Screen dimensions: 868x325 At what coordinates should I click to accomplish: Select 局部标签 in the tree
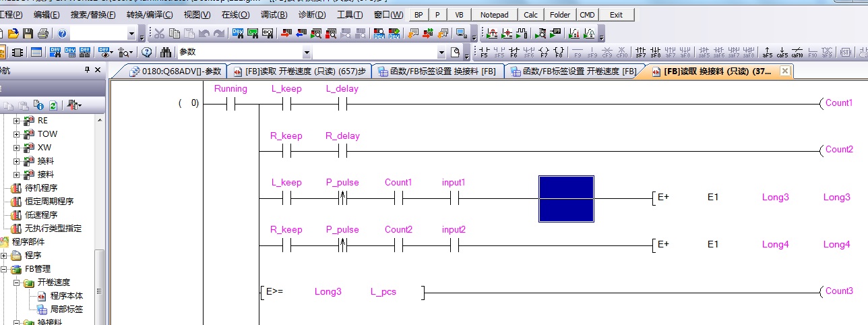[x=66, y=309]
